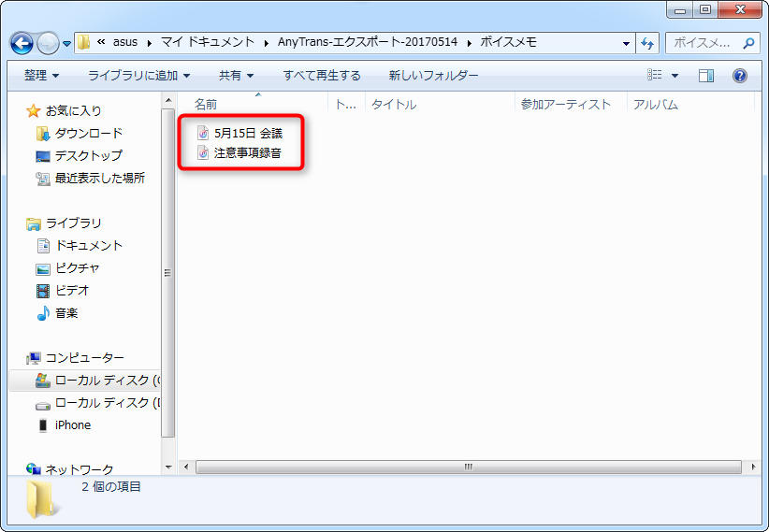769x532 pixels.
Task: Click the search magnifier icon
Action: (748, 43)
